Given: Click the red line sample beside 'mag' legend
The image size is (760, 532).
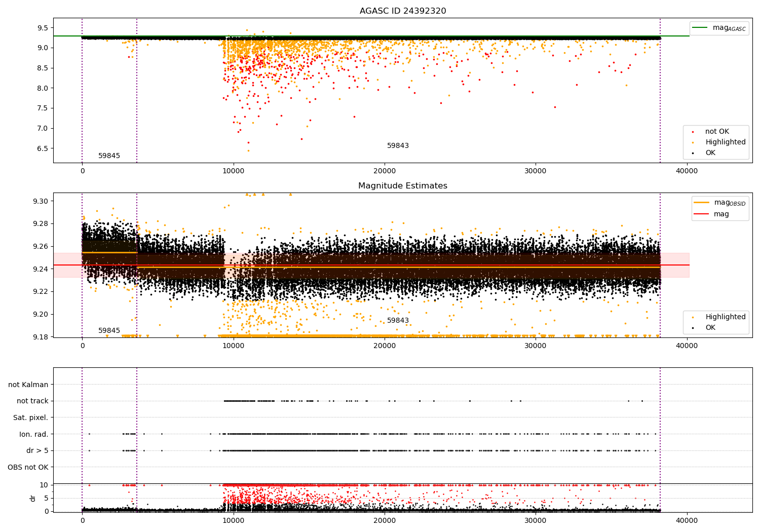Looking at the screenshot, I should pyautogui.click(x=701, y=214).
